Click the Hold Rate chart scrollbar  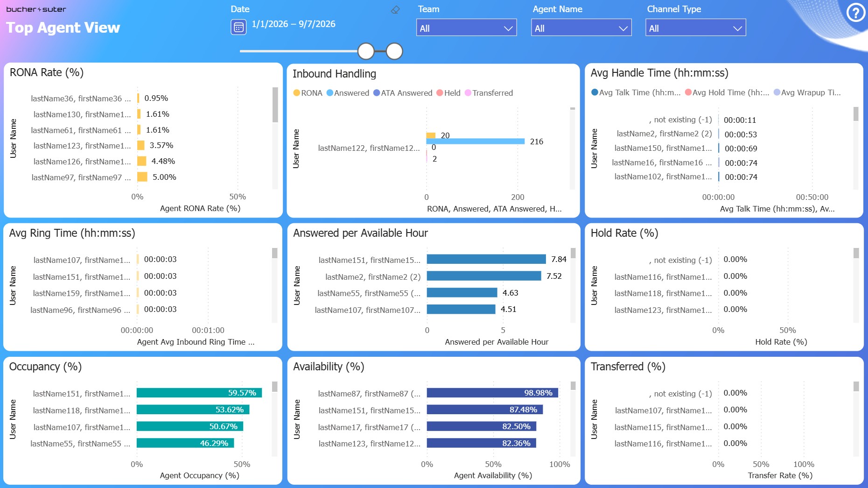pos(856,253)
